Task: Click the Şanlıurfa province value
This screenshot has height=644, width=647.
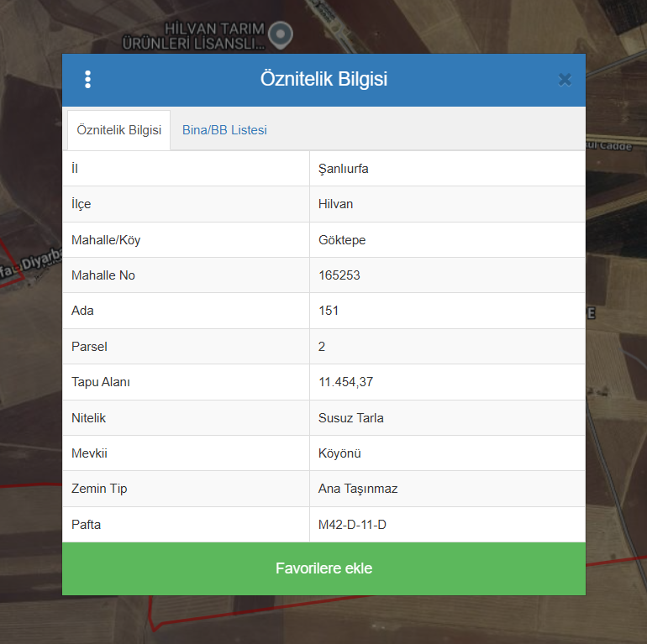Action: click(343, 169)
